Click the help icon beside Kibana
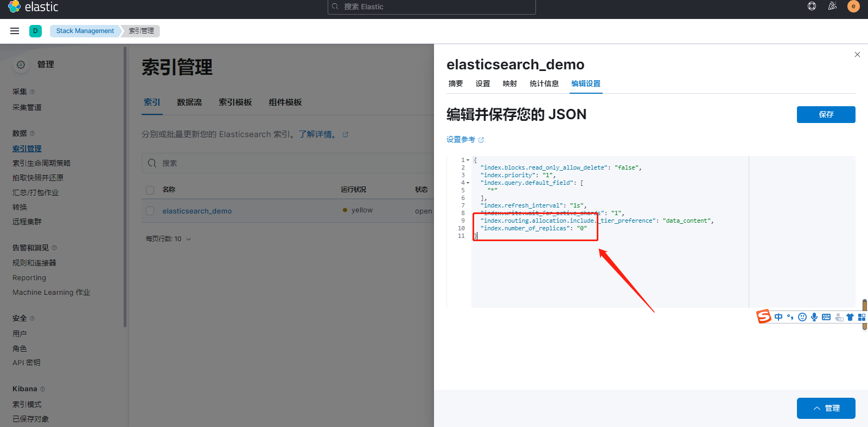 (x=43, y=389)
